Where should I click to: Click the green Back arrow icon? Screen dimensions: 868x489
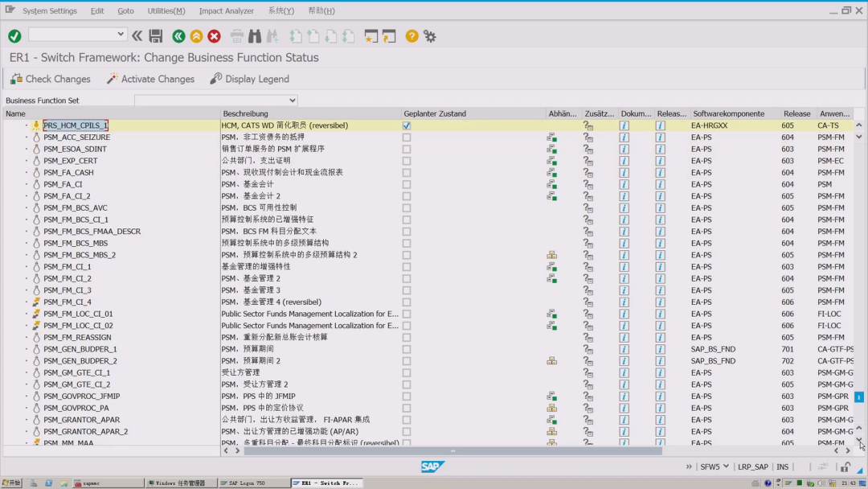pyautogui.click(x=178, y=36)
